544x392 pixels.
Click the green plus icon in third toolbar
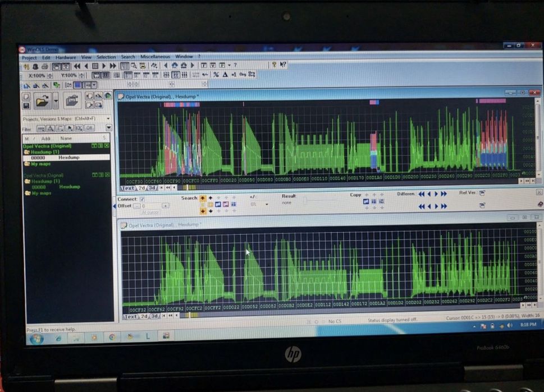point(56,85)
